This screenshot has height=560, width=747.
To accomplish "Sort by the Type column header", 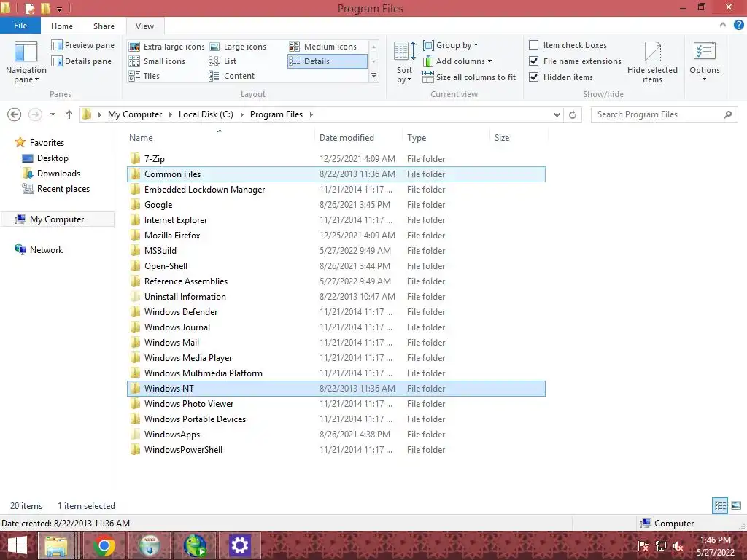I will [x=446, y=137].
